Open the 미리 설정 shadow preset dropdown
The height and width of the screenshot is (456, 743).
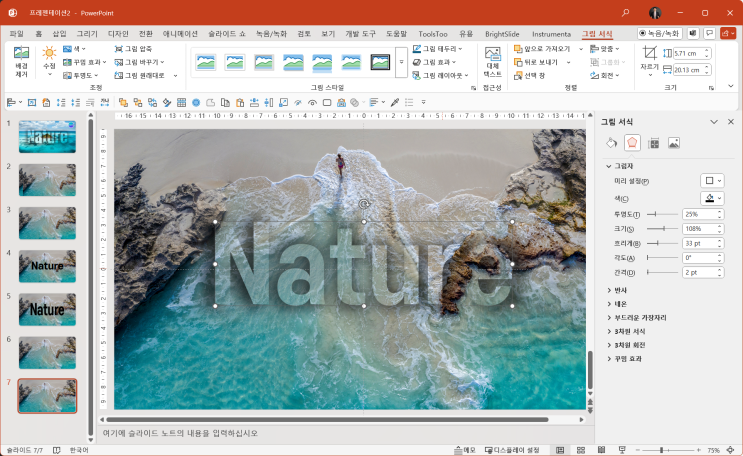point(711,181)
